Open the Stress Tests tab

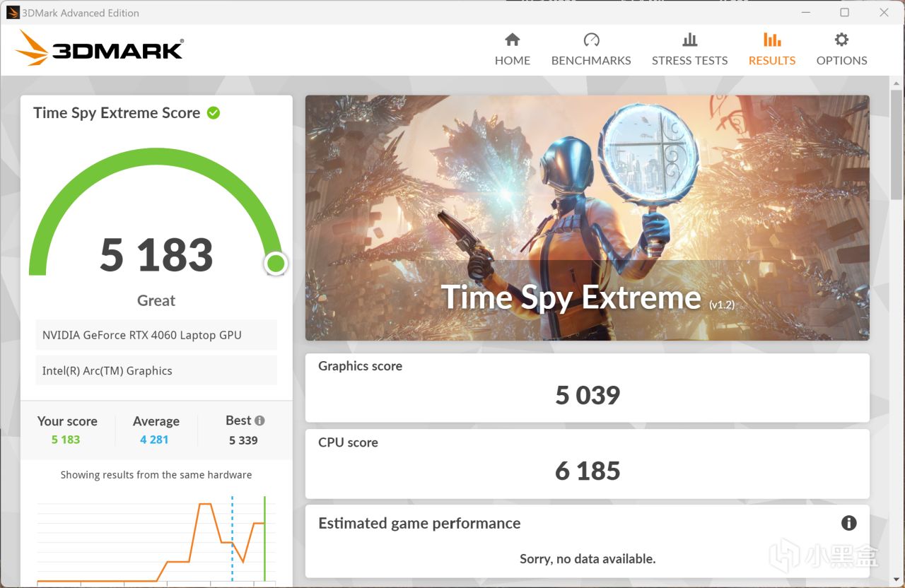[689, 49]
